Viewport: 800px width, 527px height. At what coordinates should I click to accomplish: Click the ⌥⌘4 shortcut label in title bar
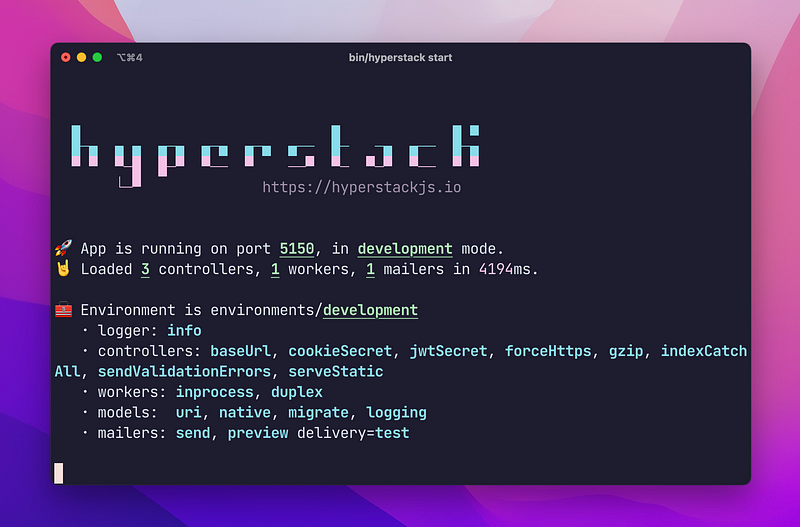[130, 58]
